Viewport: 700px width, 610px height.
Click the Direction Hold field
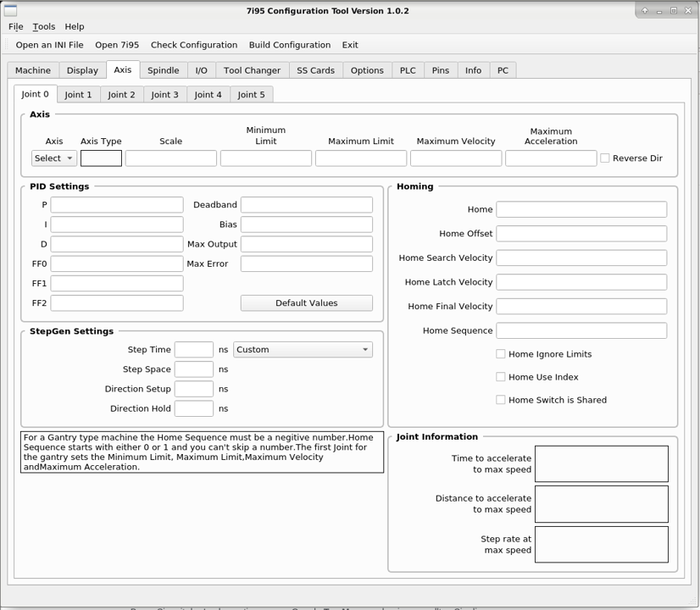point(194,408)
